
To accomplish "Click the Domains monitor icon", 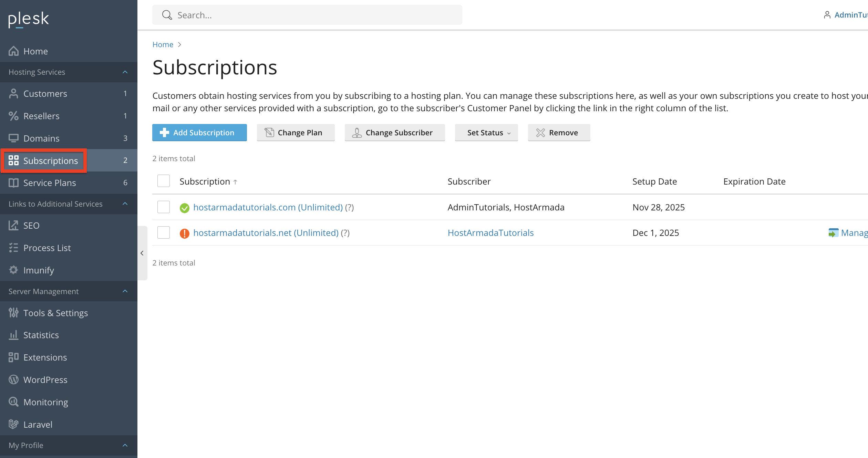I will click(13, 138).
